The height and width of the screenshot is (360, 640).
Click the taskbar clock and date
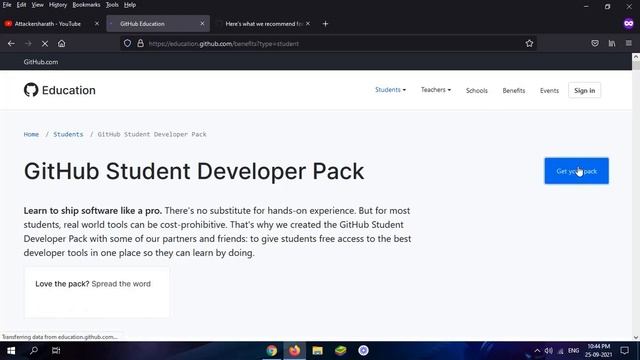coord(599,351)
